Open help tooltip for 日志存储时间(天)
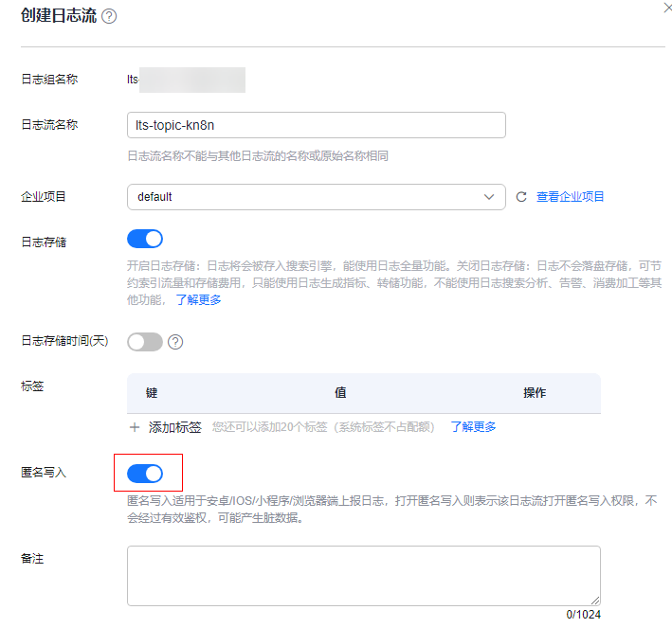 click(x=175, y=342)
